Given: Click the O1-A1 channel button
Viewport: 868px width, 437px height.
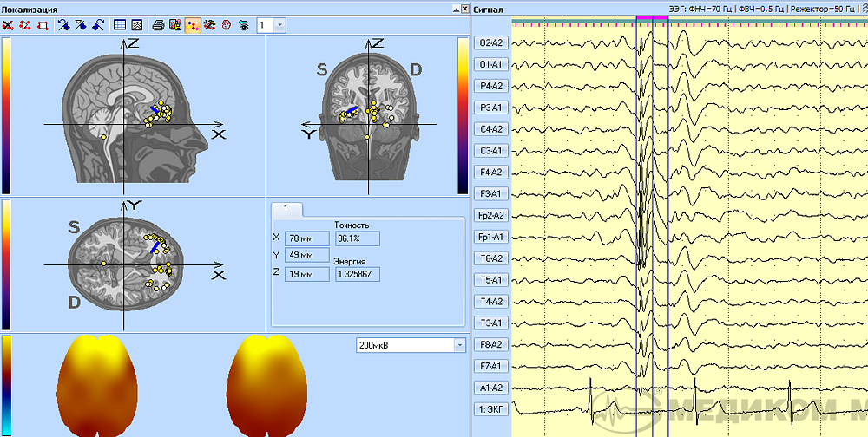Looking at the screenshot, I should pyautogui.click(x=491, y=64).
